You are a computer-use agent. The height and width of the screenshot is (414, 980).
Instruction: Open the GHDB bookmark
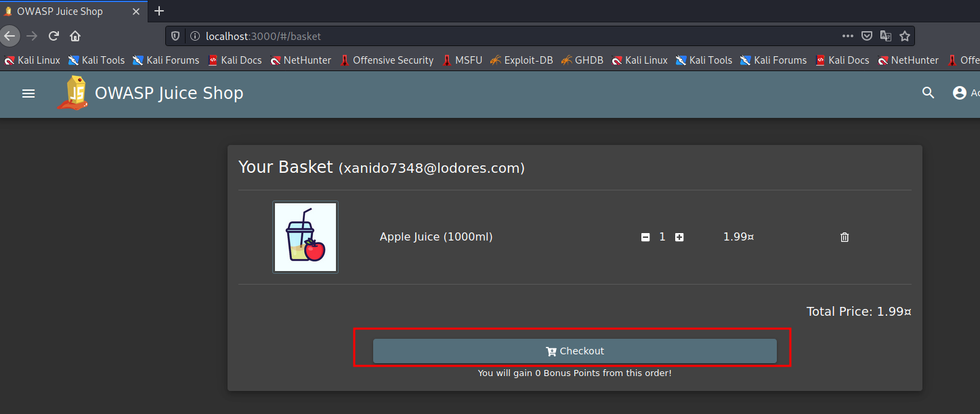pyautogui.click(x=582, y=60)
